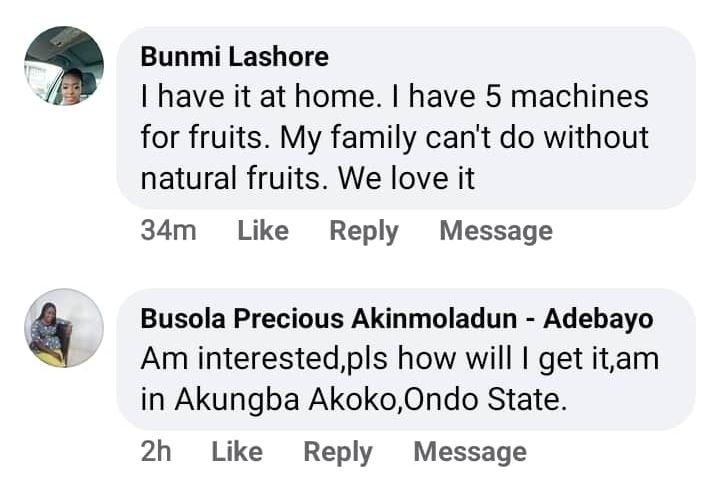The height and width of the screenshot is (487, 713).
Task: Click the 34m timestamp on Bunmi's comment
Action: pos(168,231)
